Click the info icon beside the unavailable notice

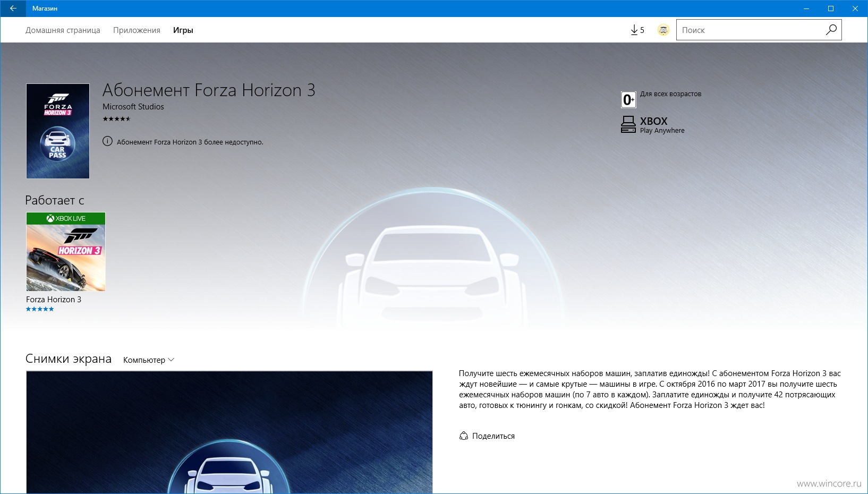pos(107,141)
